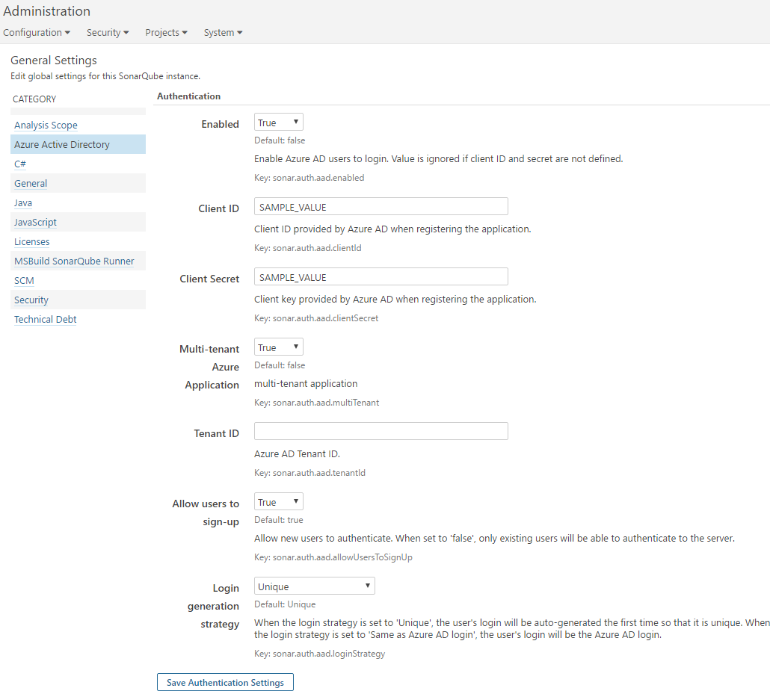Open the JavaScript settings category
Viewport: 770px width, 700px height.
click(35, 223)
